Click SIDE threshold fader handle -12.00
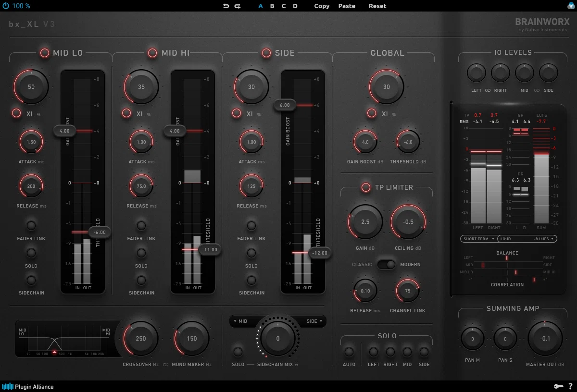This screenshot has height=392, width=577. (x=320, y=253)
